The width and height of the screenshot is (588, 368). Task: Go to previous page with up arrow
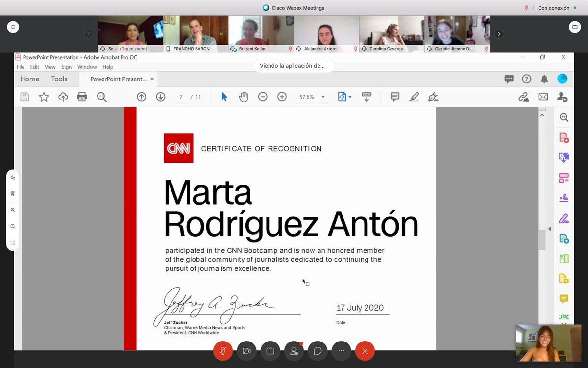pyautogui.click(x=141, y=97)
